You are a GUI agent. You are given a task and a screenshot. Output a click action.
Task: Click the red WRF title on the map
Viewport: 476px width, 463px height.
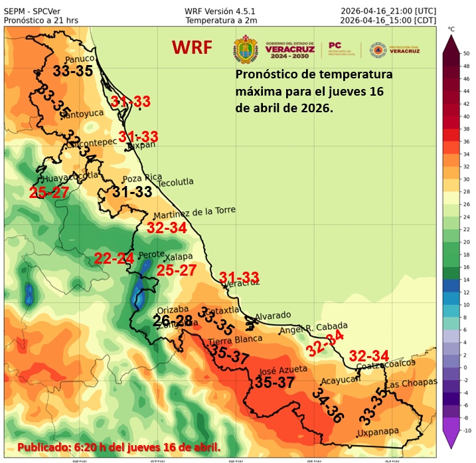click(193, 47)
